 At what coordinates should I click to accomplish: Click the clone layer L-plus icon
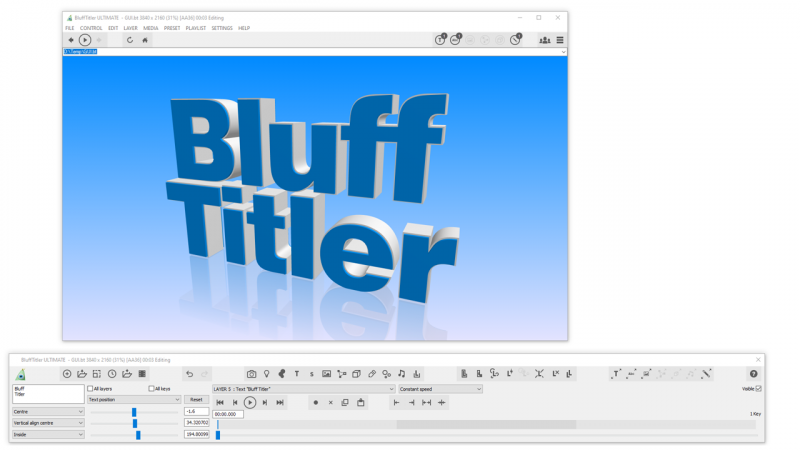point(510,373)
